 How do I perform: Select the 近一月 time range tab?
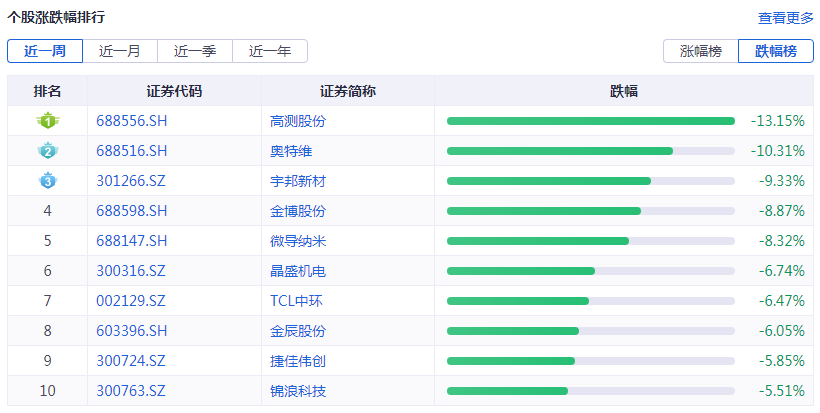pyautogui.click(x=120, y=51)
